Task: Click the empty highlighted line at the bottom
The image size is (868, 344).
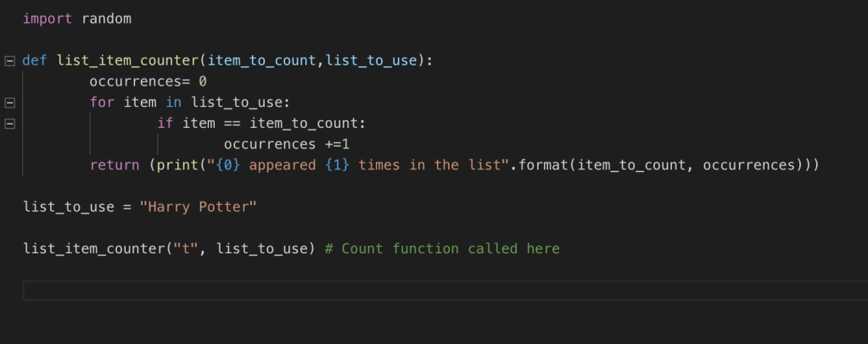Action: pos(424,291)
